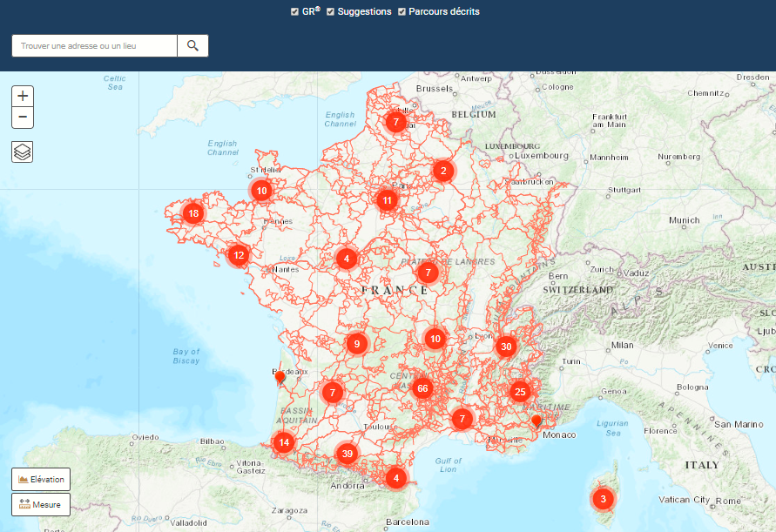Select the zoom-out minus icon
Screen dimensions: 776x532
[x=22, y=118]
